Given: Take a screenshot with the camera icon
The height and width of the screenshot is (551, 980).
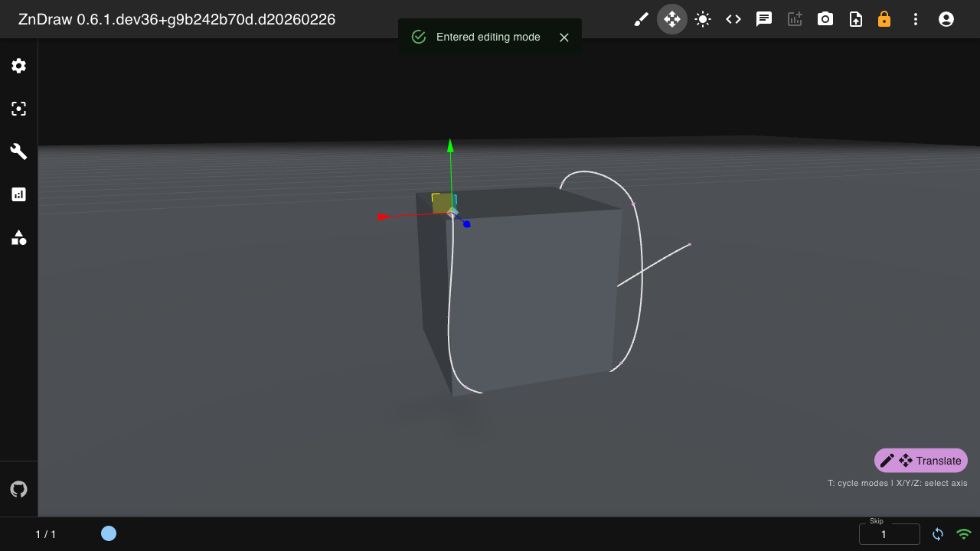Looking at the screenshot, I should [825, 19].
